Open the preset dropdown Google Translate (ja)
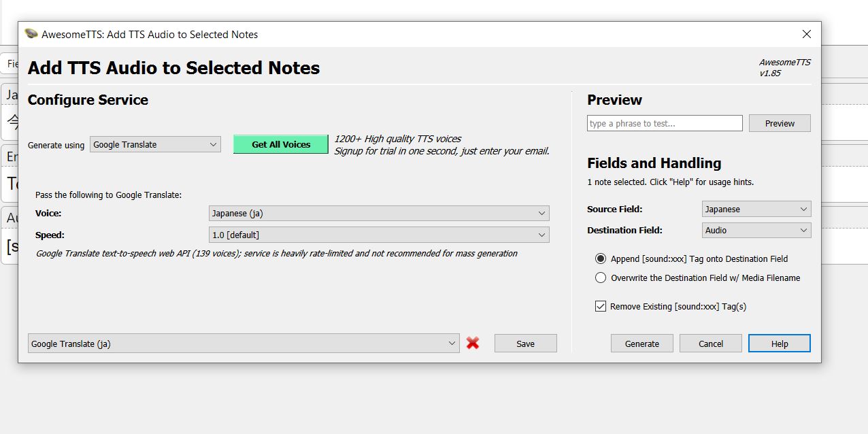The height and width of the screenshot is (434, 868). [244, 344]
